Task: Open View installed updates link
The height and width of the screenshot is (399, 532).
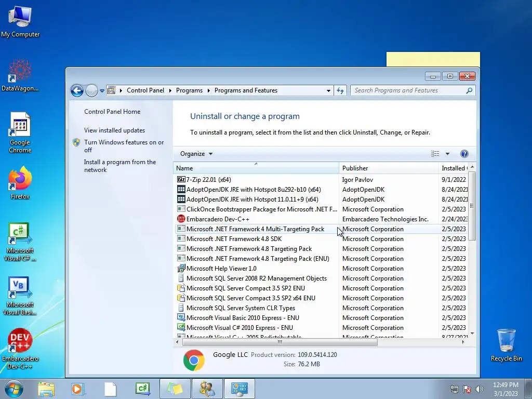Action: (x=114, y=130)
